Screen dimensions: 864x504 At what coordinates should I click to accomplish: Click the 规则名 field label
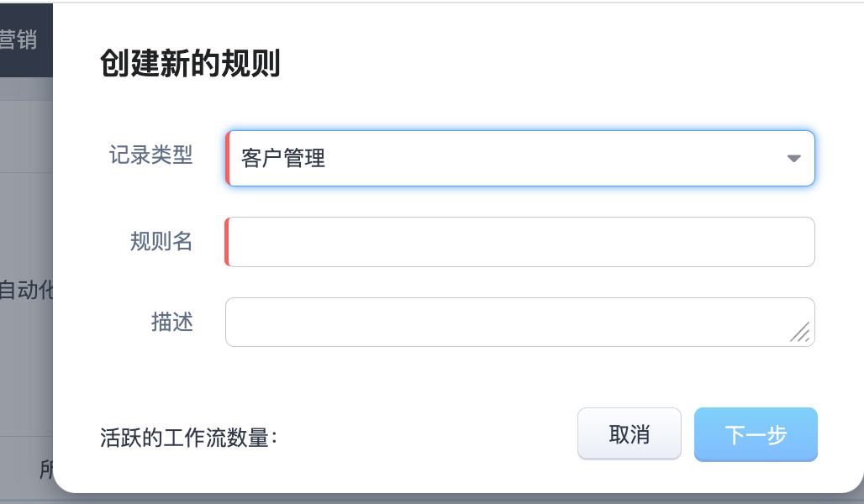[x=161, y=242]
